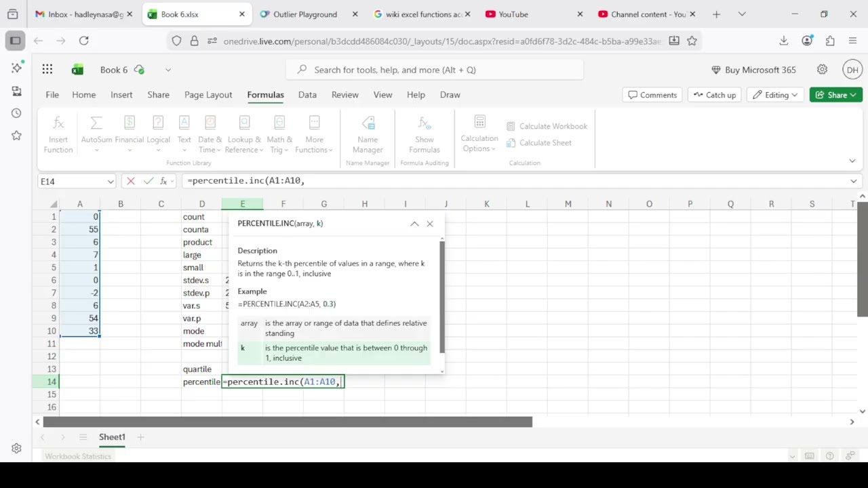The image size is (868, 488).
Task: Reload the browser page
Action: (x=84, y=41)
